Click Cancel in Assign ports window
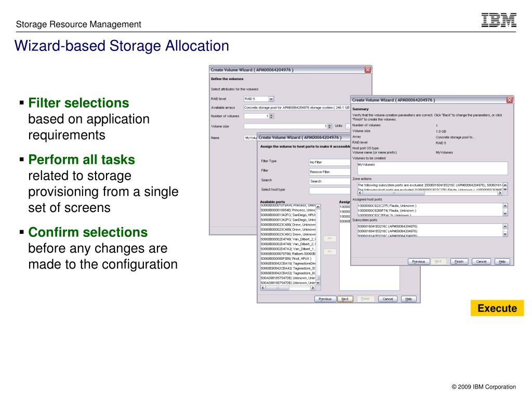The image size is (532, 399). [388, 299]
